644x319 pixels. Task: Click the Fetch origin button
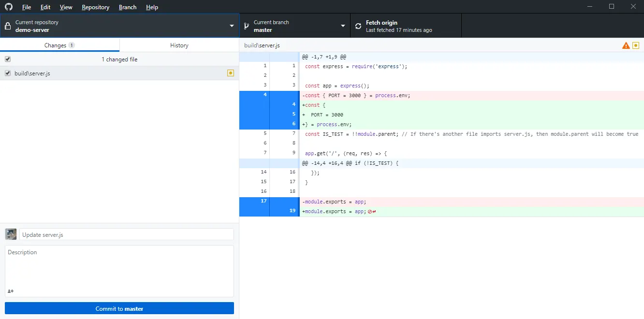(x=406, y=26)
